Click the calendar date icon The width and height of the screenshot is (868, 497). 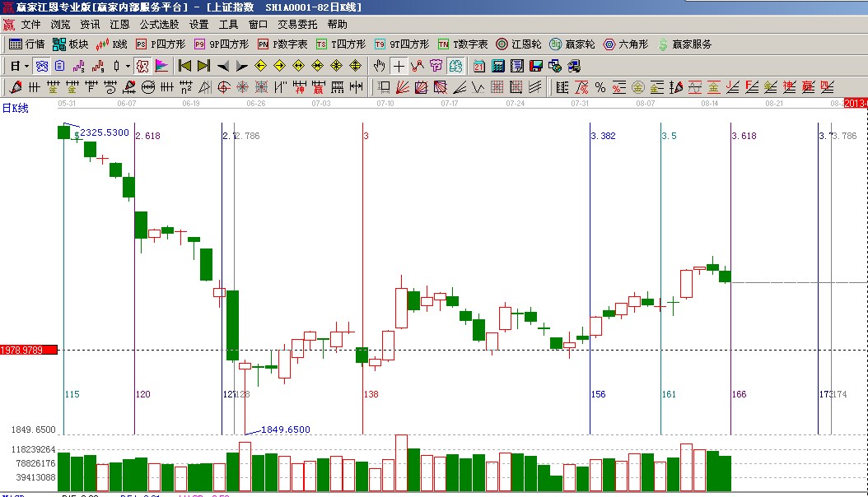point(479,66)
